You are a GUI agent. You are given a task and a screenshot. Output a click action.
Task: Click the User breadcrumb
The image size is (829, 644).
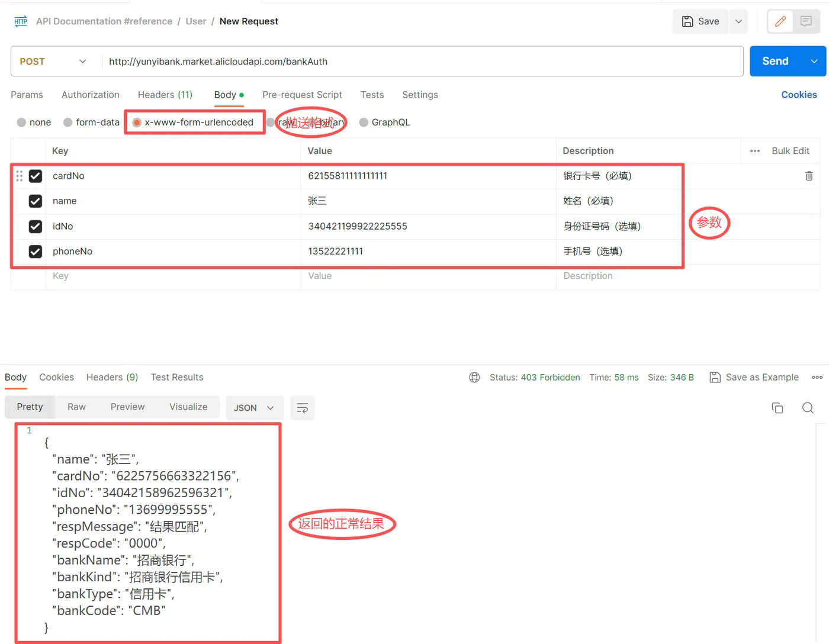click(x=196, y=21)
